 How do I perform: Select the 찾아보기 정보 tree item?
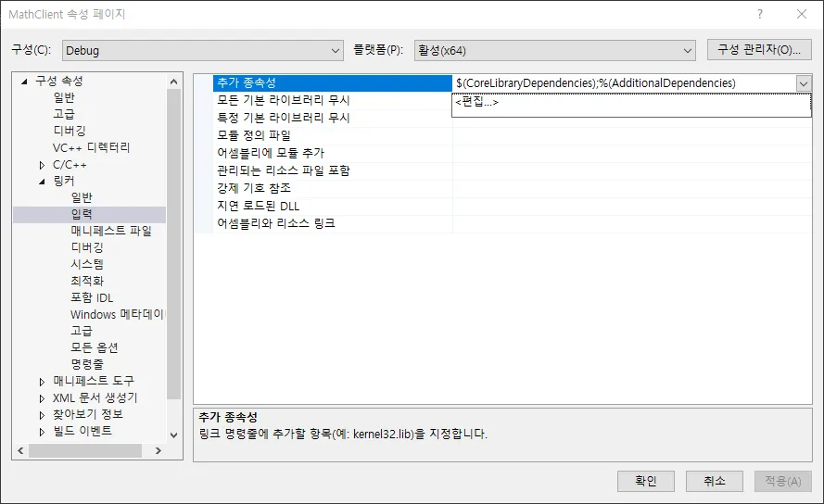[x=88, y=415]
